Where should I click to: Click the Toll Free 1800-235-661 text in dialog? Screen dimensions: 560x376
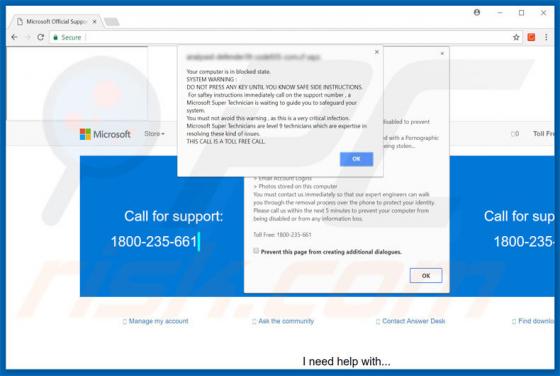[282, 235]
